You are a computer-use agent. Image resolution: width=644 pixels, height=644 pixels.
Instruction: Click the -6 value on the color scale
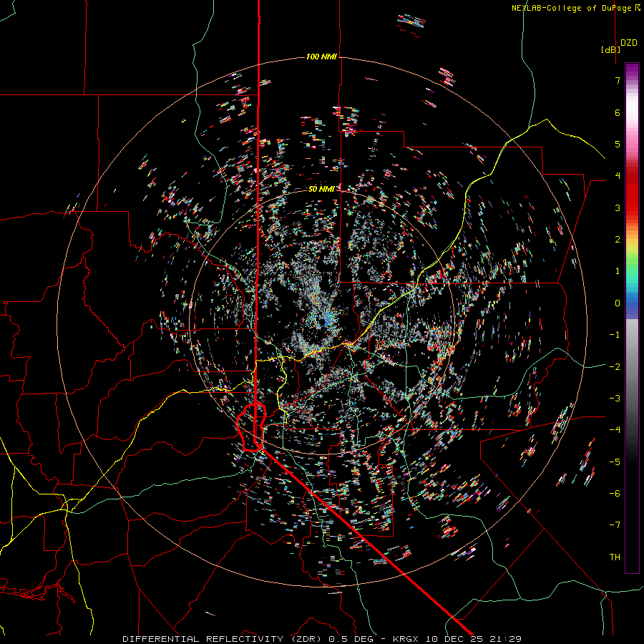[615, 494]
